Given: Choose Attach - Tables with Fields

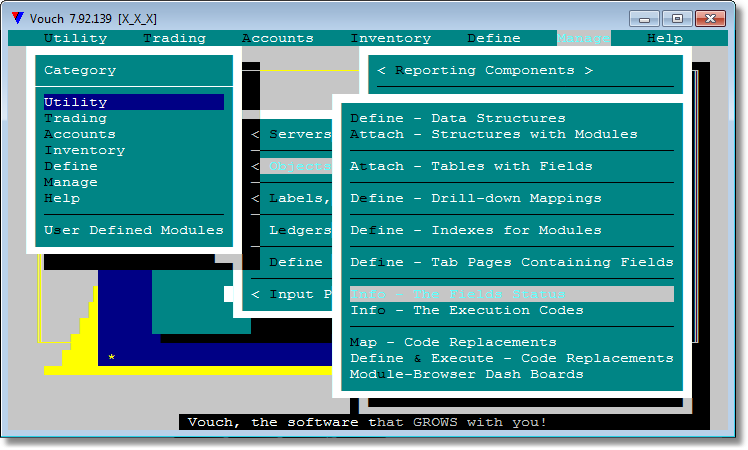Looking at the screenshot, I should pos(471,166).
